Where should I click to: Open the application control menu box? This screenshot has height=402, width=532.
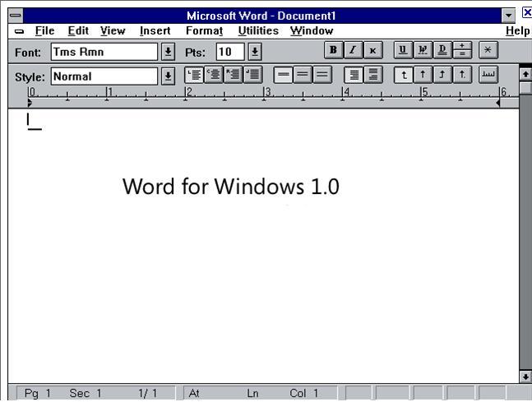coord(16,16)
